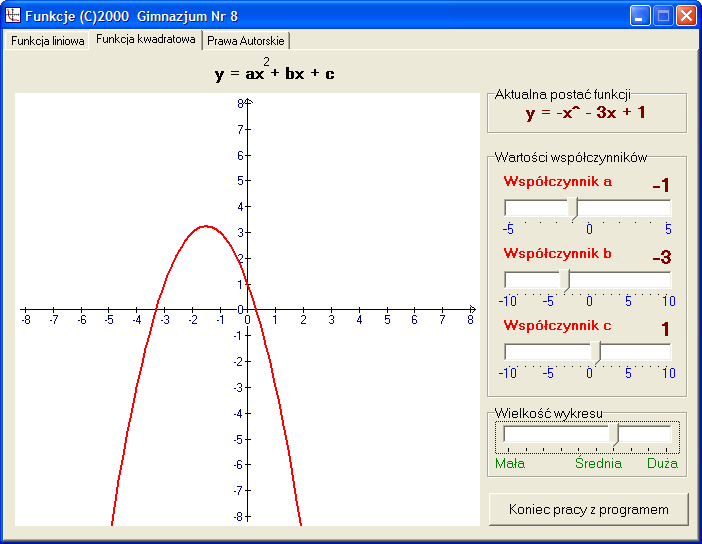Click the Funkcje app icon in title bar
Viewport: 702px width, 544px height.
point(14,16)
